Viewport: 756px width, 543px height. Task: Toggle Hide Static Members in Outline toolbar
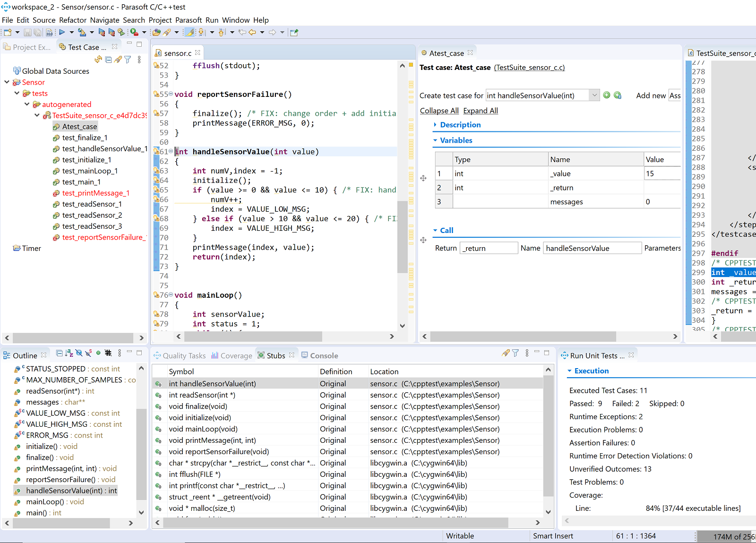(88, 353)
